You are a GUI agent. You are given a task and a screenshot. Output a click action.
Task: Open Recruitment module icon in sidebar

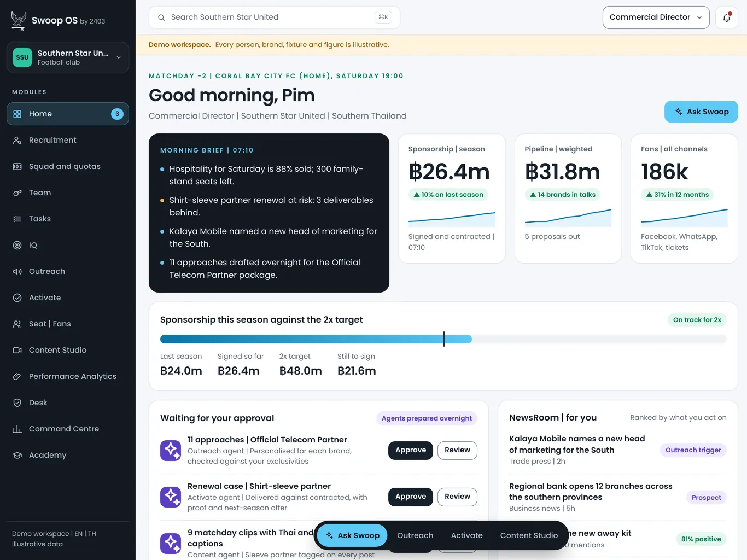[x=17, y=140]
